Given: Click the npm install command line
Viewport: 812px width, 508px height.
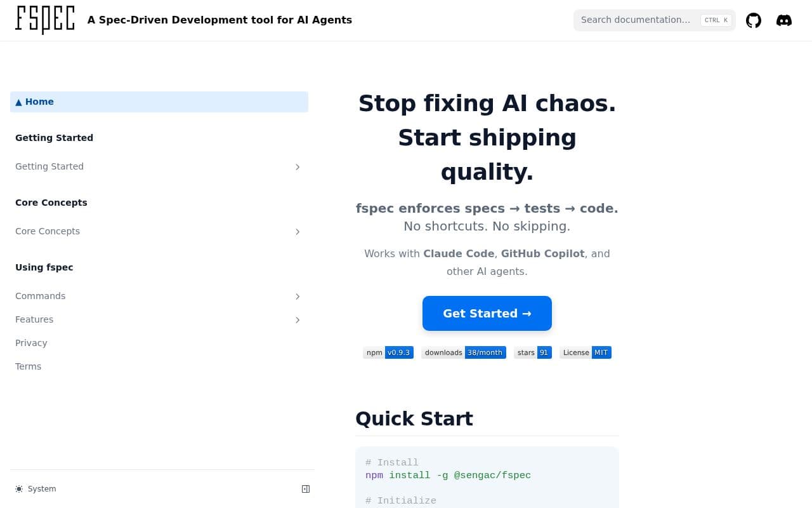Looking at the screenshot, I should point(448,475).
